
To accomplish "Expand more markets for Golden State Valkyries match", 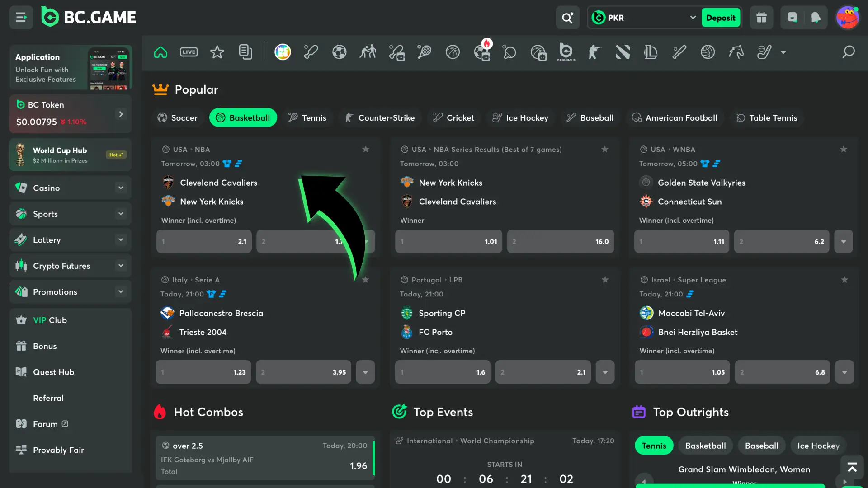I will [844, 241].
